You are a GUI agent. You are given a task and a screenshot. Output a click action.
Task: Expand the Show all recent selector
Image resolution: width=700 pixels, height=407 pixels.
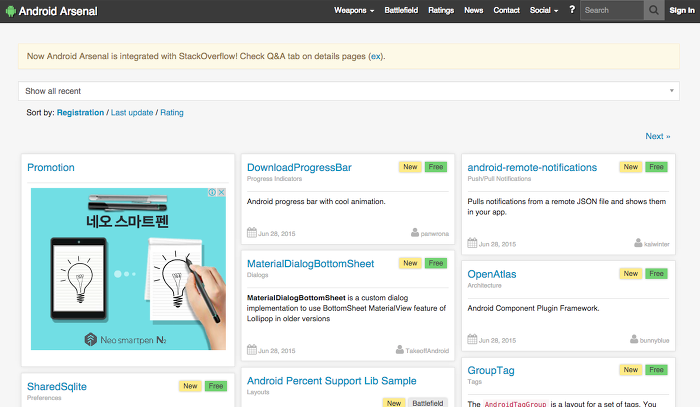(349, 91)
